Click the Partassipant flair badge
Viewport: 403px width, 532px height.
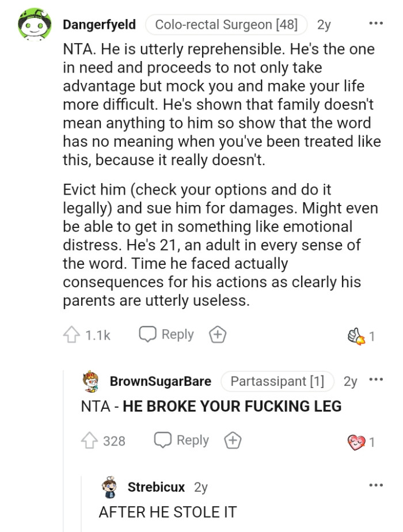(277, 381)
